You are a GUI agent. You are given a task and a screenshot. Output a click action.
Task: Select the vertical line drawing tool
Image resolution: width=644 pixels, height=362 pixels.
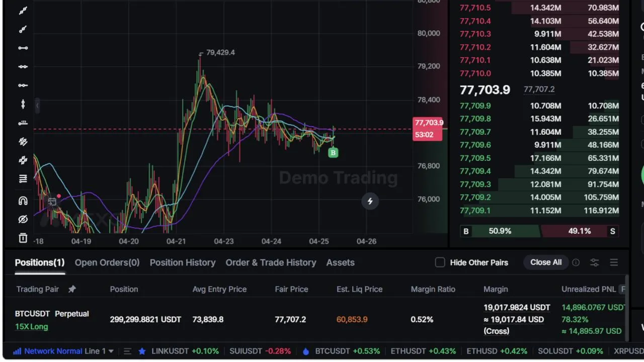tap(23, 104)
